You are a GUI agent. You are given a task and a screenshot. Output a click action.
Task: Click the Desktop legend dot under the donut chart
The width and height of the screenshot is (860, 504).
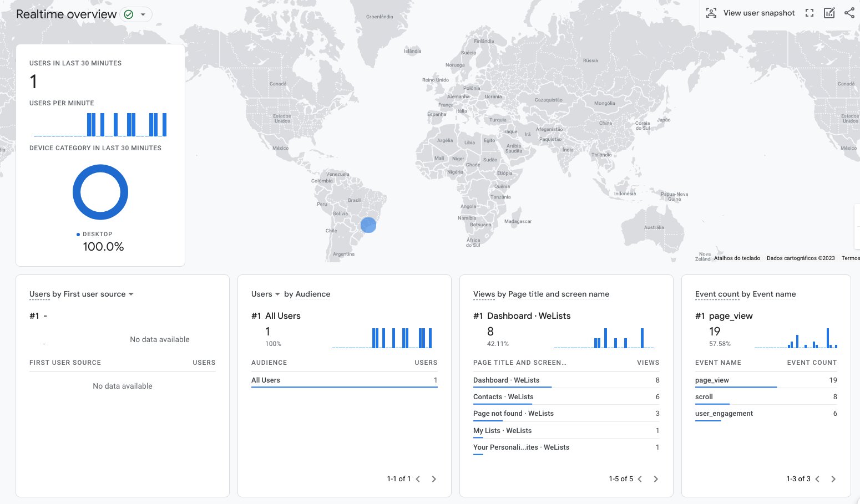(x=78, y=234)
